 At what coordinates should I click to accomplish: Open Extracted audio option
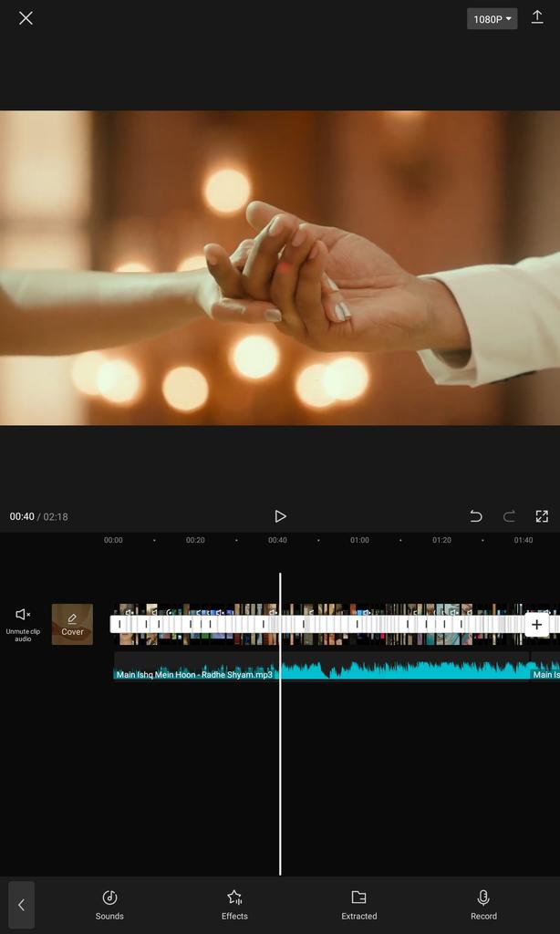tap(359, 905)
